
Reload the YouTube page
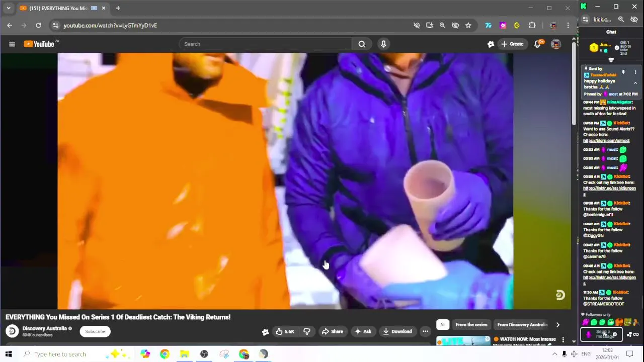[x=38, y=26]
